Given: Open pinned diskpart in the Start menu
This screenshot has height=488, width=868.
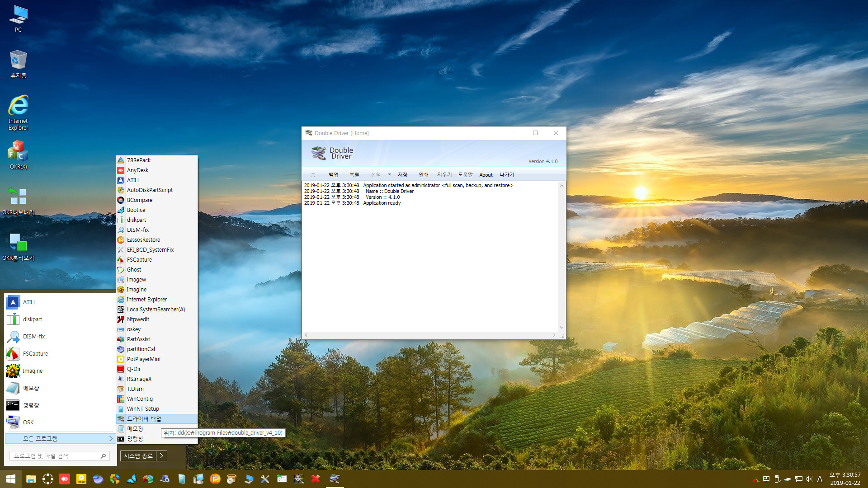Looking at the screenshot, I should tap(60, 319).
